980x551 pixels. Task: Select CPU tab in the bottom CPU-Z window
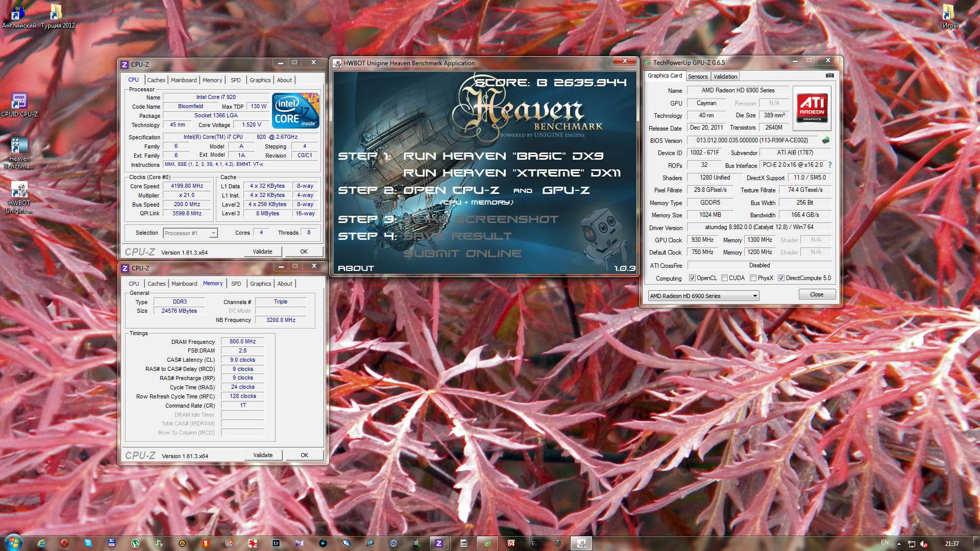click(x=134, y=284)
